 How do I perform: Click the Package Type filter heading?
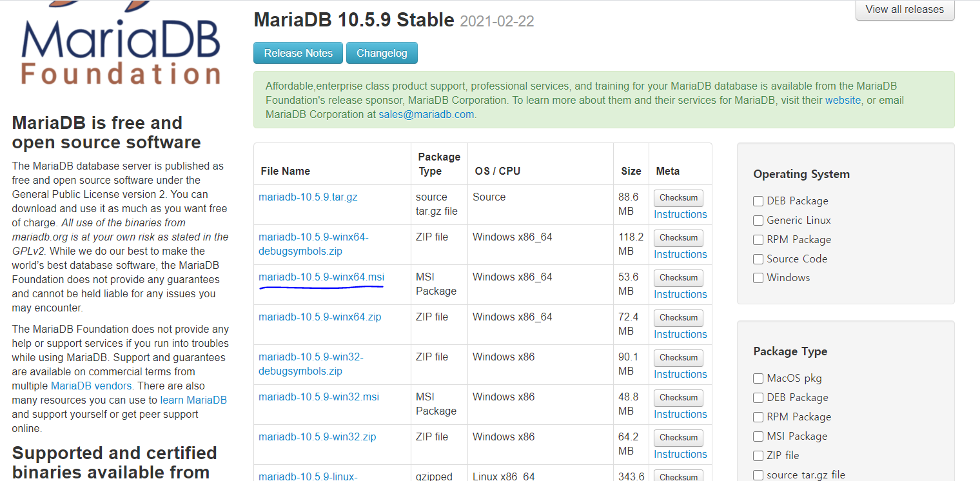(x=790, y=351)
